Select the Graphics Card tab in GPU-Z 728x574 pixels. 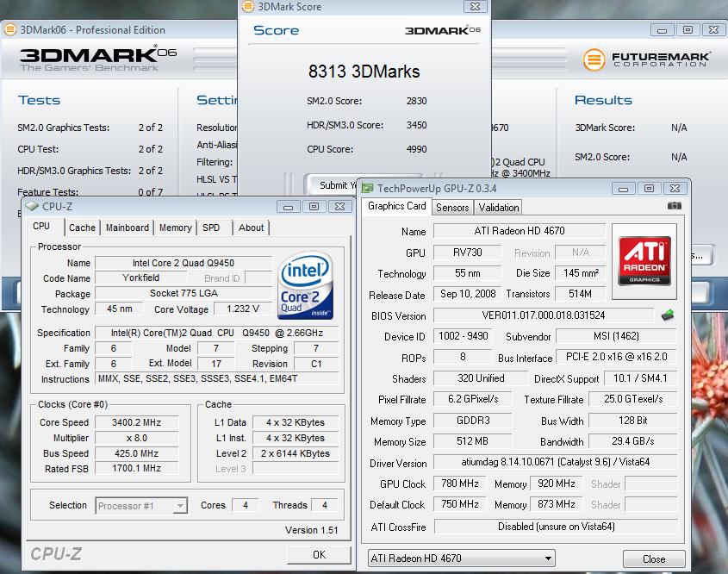tap(396, 206)
